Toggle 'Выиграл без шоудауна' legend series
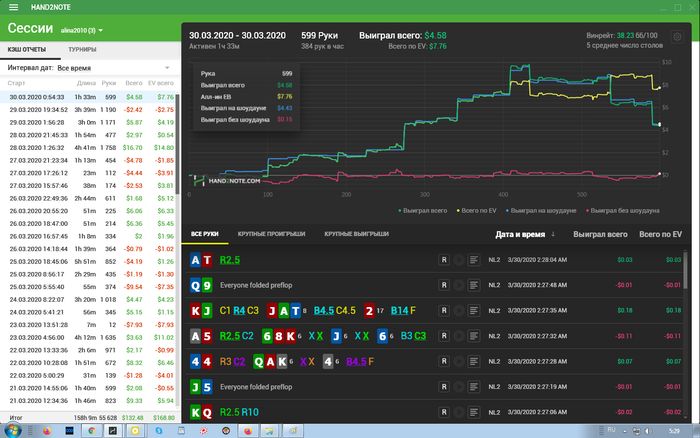 click(622, 211)
